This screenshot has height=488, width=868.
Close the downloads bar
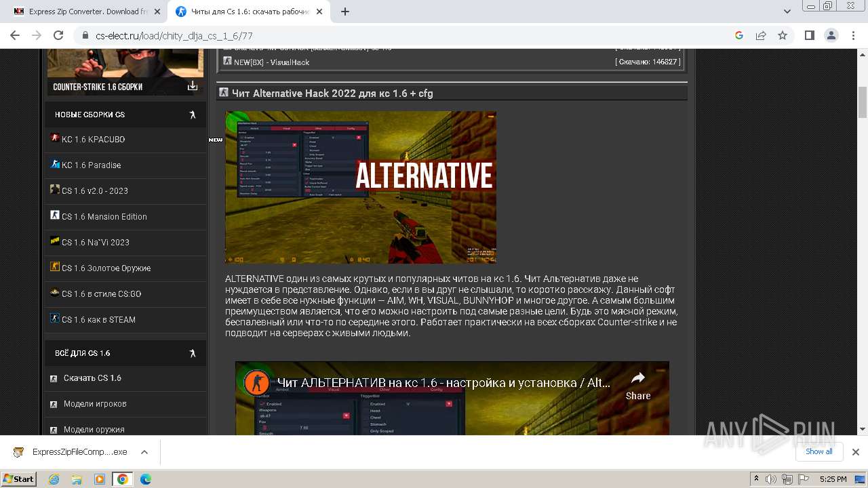click(856, 452)
